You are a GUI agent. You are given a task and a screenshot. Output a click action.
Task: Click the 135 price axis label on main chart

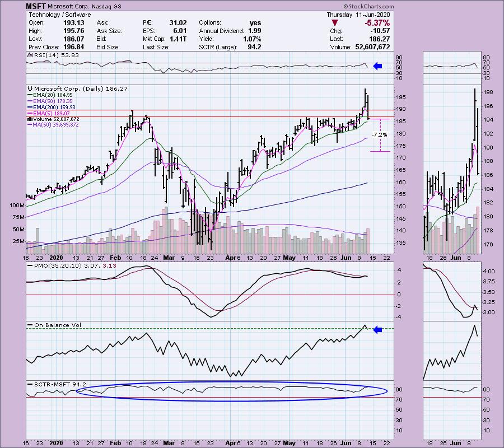pyautogui.click(x=400, y=243)
